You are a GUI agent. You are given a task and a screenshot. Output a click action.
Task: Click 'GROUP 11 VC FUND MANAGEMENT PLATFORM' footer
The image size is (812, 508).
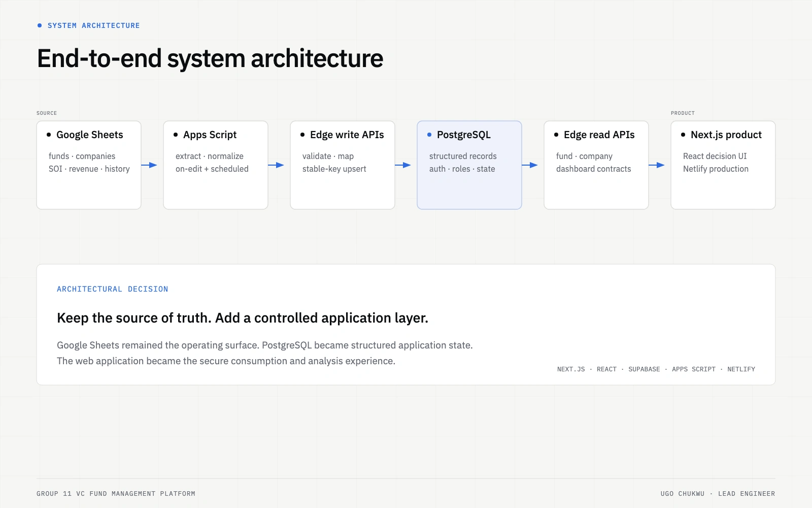(116, 494)
